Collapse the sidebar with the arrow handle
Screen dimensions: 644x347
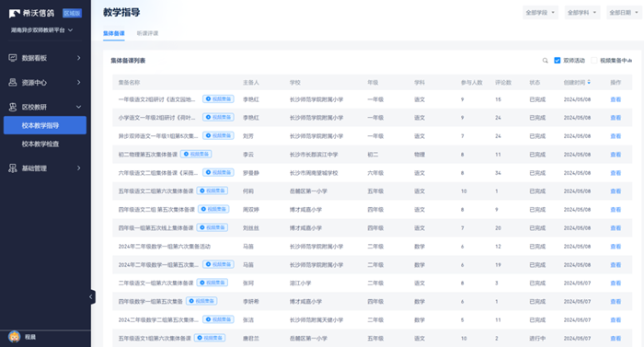pyautogui.click(x=91, y=297)
